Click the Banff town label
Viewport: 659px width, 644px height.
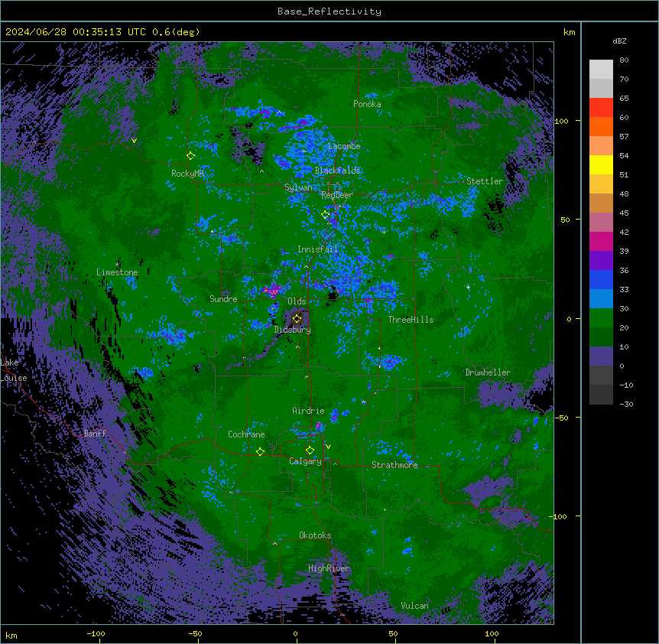click(95, 434)
